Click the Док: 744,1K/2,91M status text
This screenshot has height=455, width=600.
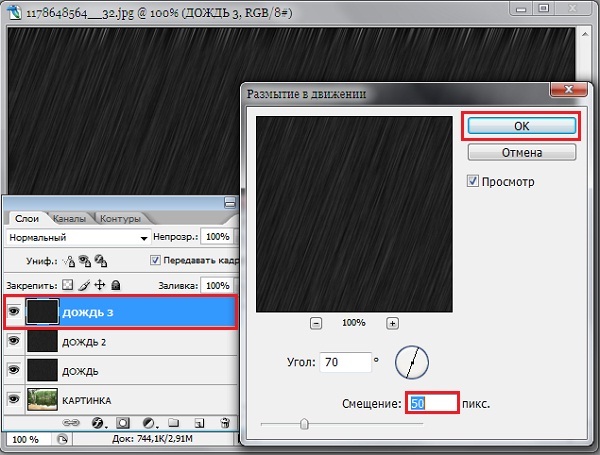tap(152, 439)
